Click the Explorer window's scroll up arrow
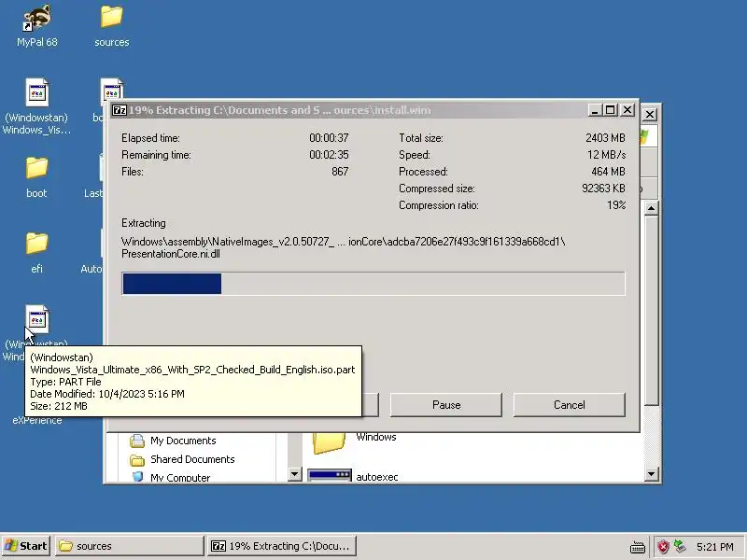Viewport: 747px width, 560px height. click(x=651, y=208)
